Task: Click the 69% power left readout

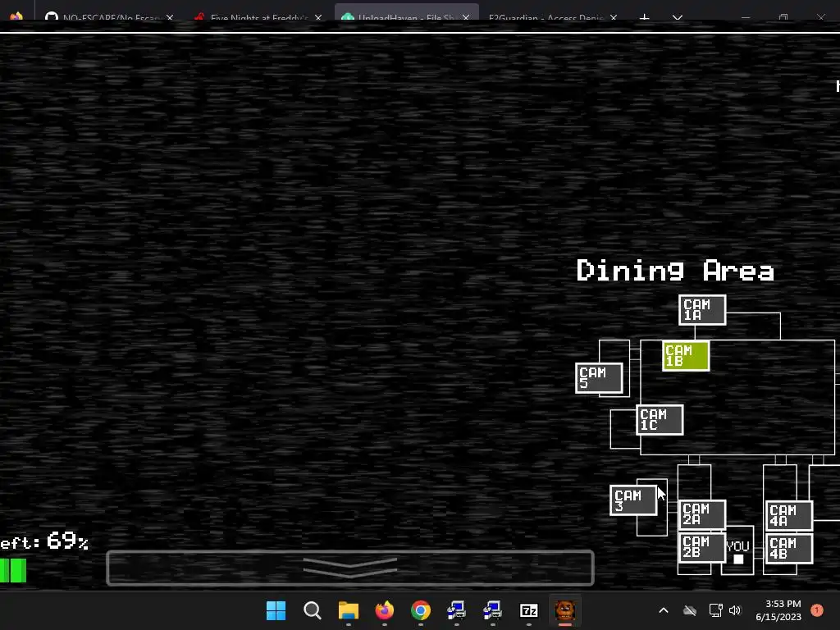Action: [44, 541]
